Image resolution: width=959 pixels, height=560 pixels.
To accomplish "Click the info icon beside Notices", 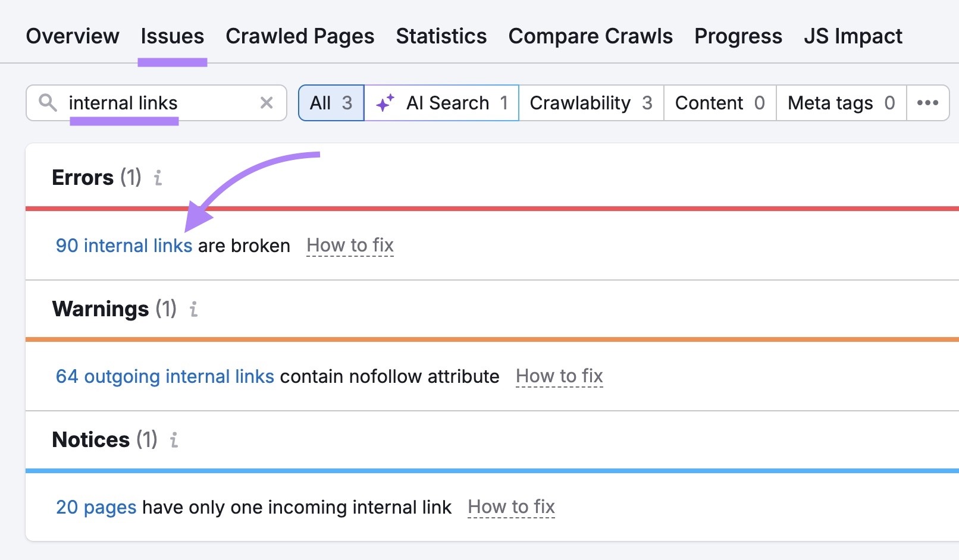I will click(x=174, y=441).
